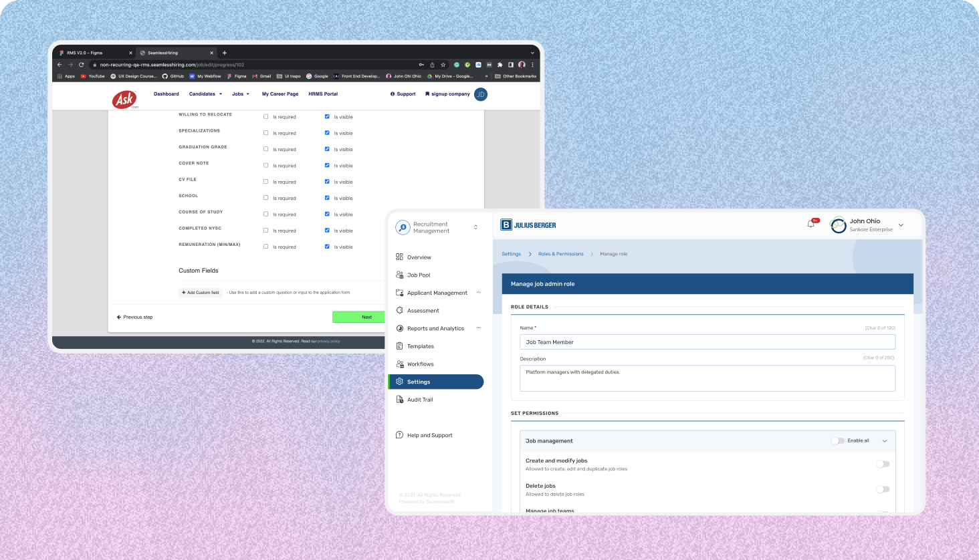Open the GitHub bookmark
Screen dimensions: 979x560
173,76
